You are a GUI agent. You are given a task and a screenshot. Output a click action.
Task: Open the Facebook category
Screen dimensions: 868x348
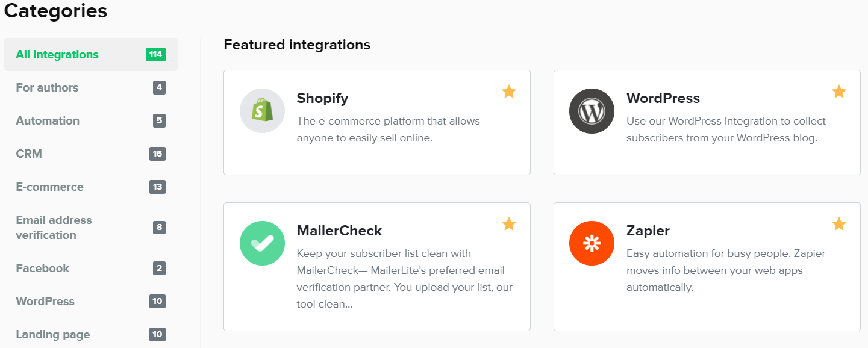43,269
